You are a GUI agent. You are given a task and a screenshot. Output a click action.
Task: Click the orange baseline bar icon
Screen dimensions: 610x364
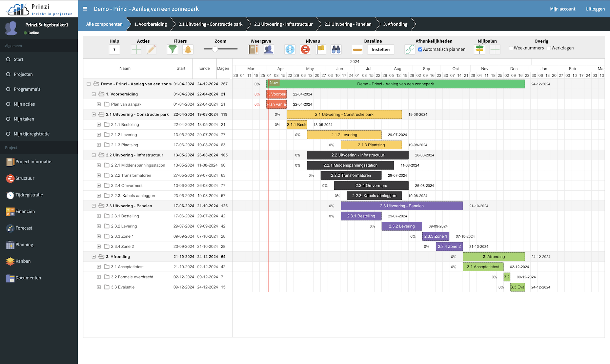coord(357,49)
